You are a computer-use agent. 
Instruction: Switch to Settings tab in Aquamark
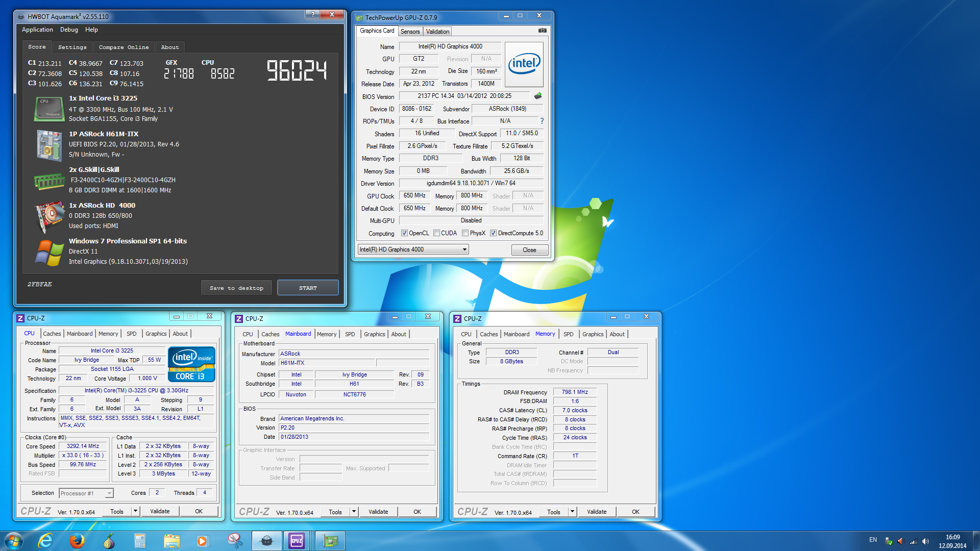point(72,47)
